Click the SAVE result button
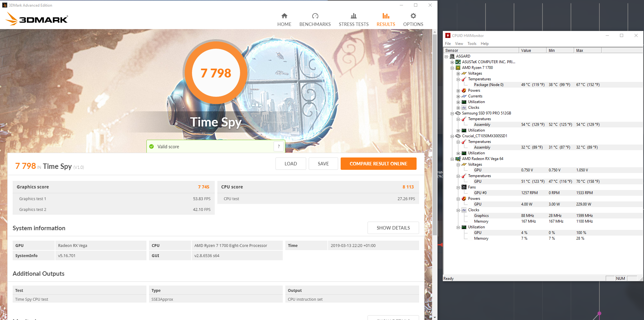Screen dimensions: 644x320 pos(323,163)
